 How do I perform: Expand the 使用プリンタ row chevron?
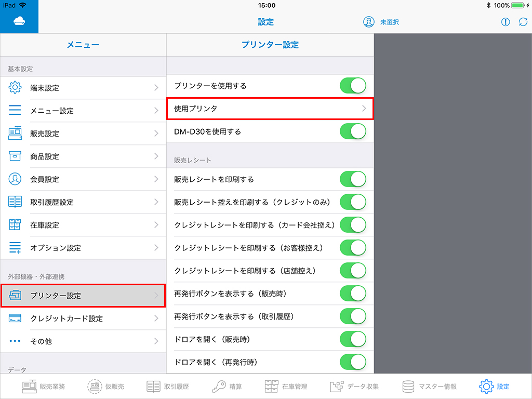(x=364, y=109)
